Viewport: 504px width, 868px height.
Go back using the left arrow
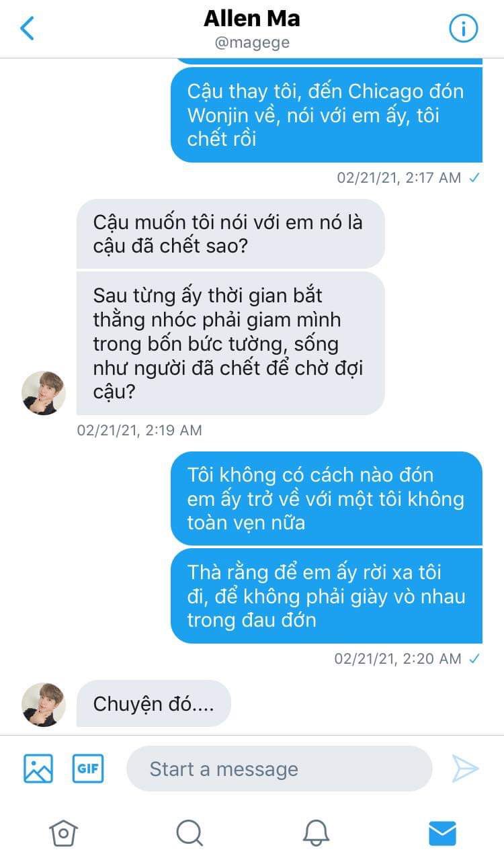point(27,28)
